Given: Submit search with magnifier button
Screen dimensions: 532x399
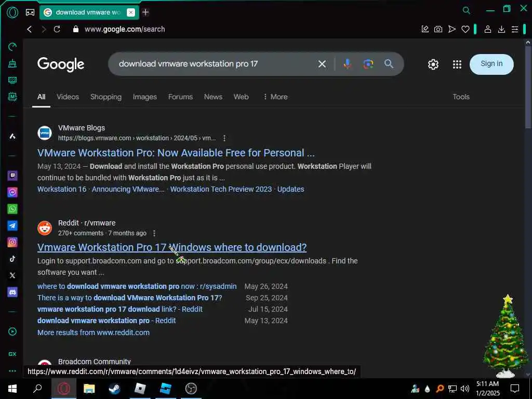Looking at the screenshot, I should click(x=389, y=64).
